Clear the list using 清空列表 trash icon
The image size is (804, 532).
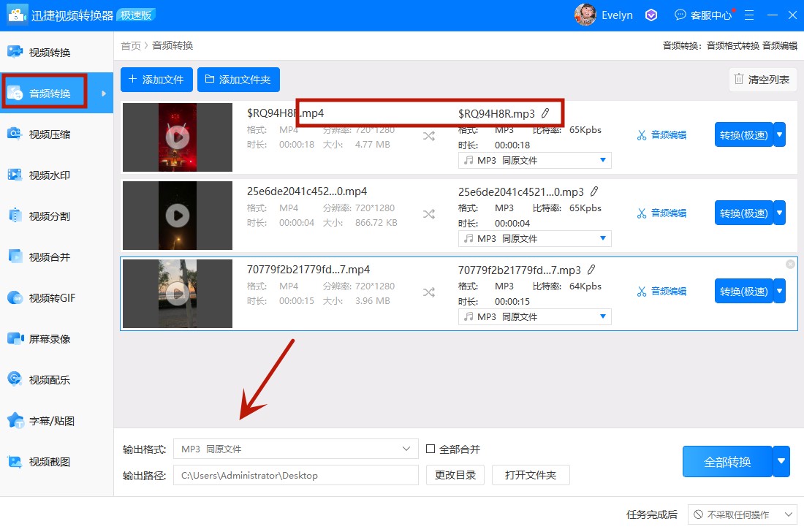(x=762, y=80)
